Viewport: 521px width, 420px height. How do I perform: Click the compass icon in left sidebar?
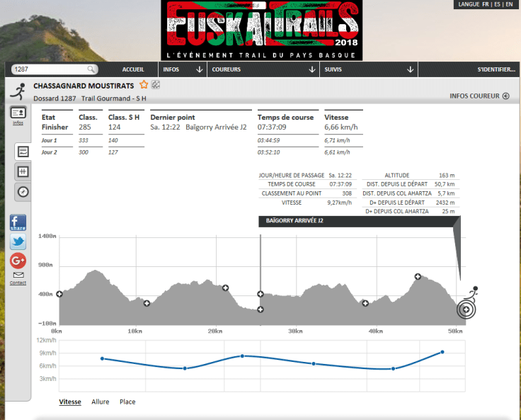(23, 191)
